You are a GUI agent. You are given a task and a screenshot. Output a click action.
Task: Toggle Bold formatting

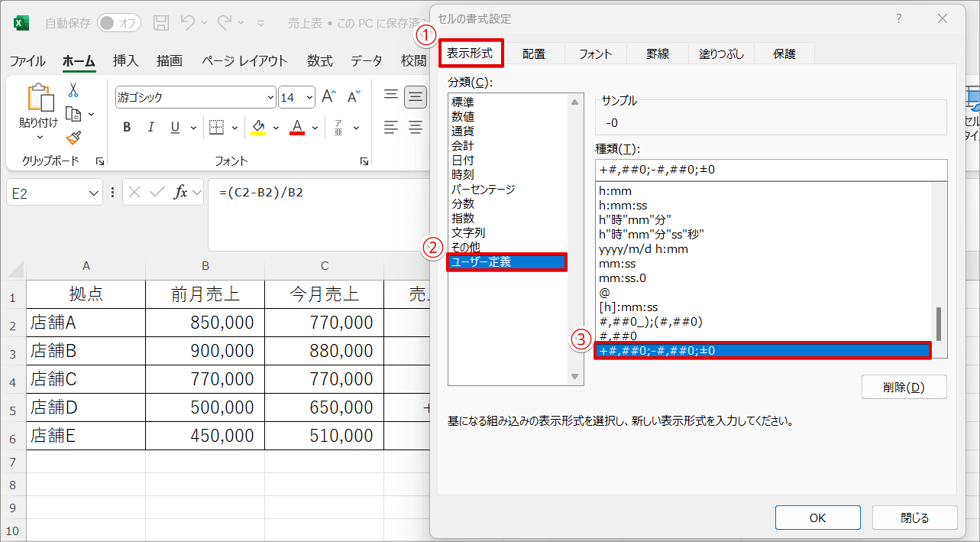[127, 128]
